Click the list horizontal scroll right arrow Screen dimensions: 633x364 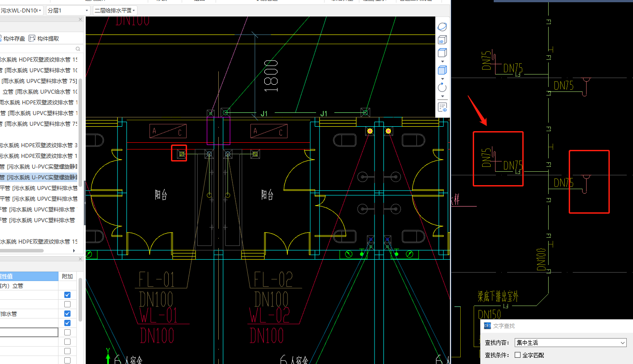(74, 251)
